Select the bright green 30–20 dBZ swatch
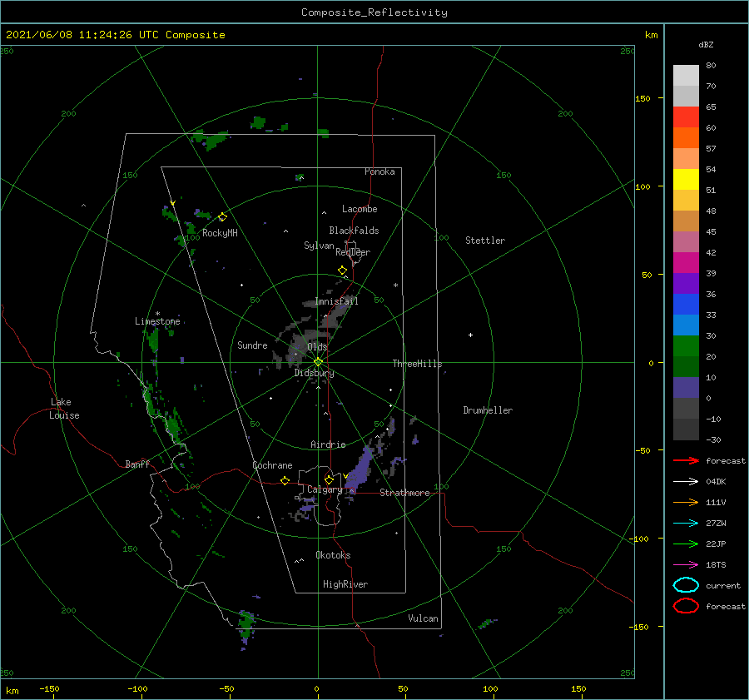749x700 pixels. point(686,345)
